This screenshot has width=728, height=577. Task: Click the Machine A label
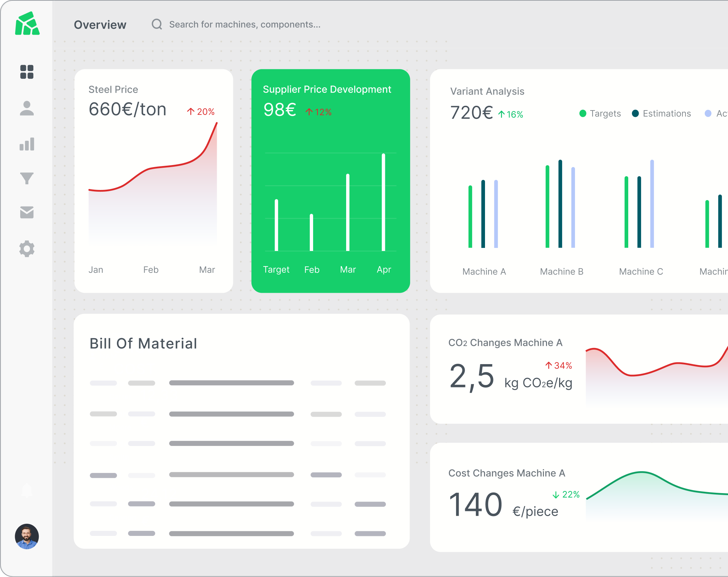pos(484,271)
